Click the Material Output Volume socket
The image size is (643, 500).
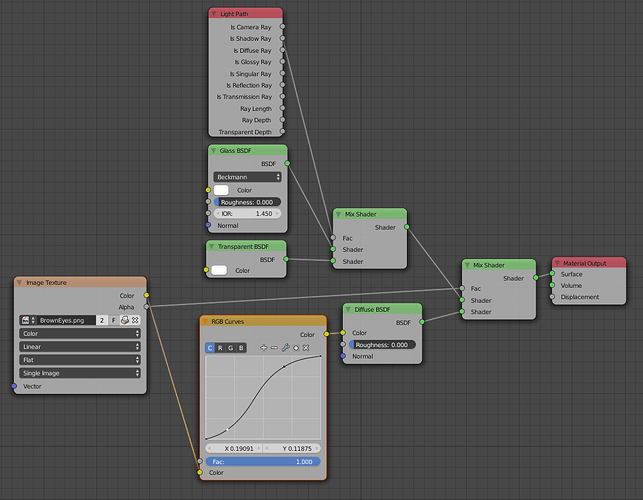(552, 285)
